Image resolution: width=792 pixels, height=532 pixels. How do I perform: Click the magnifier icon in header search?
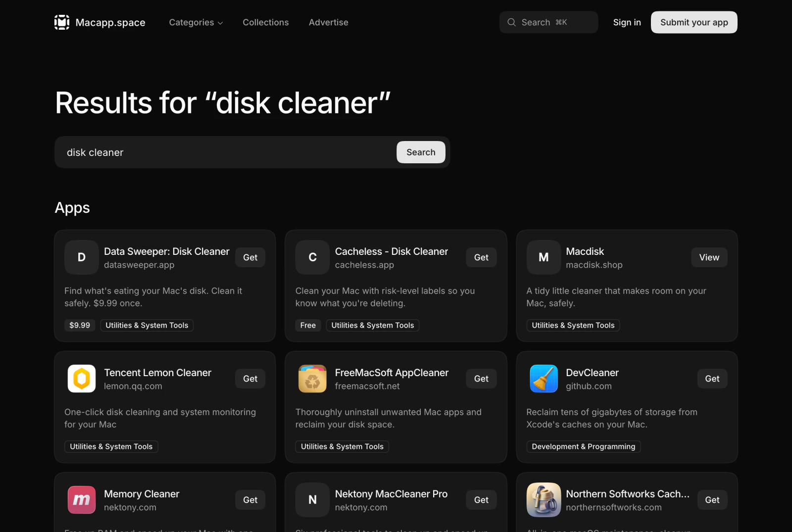[x=511, y=22]
